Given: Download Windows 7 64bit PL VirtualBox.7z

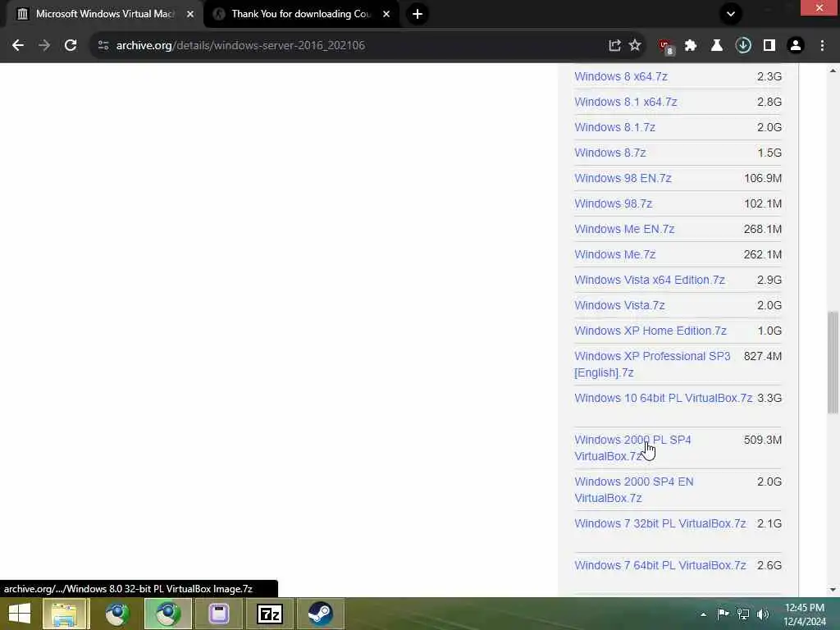Looking at the screenshot, I should 660,566.
